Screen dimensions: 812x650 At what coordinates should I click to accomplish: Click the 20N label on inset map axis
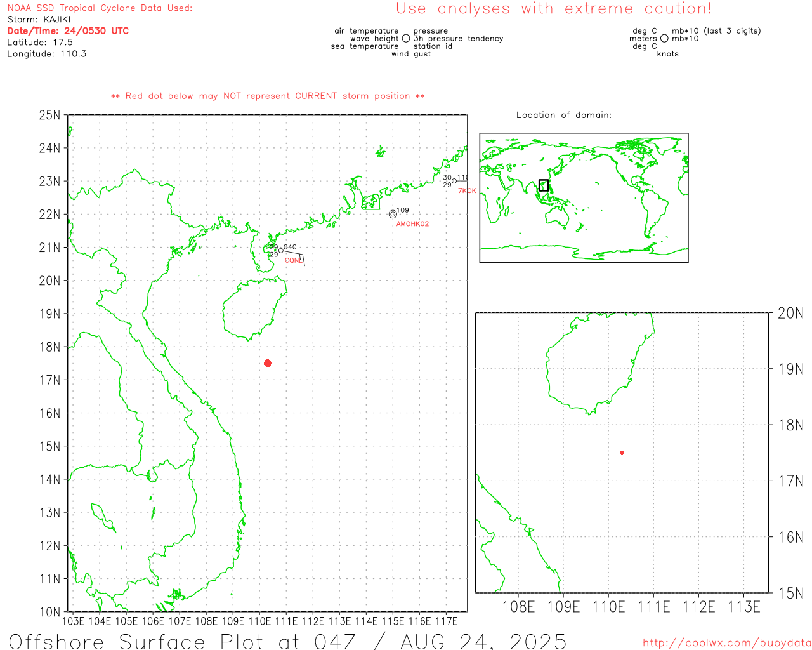[790, 313]
